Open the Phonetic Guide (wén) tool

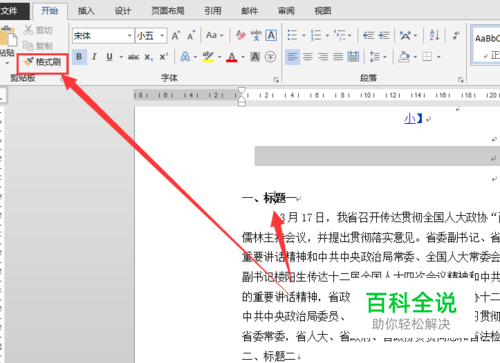[256, 35]
